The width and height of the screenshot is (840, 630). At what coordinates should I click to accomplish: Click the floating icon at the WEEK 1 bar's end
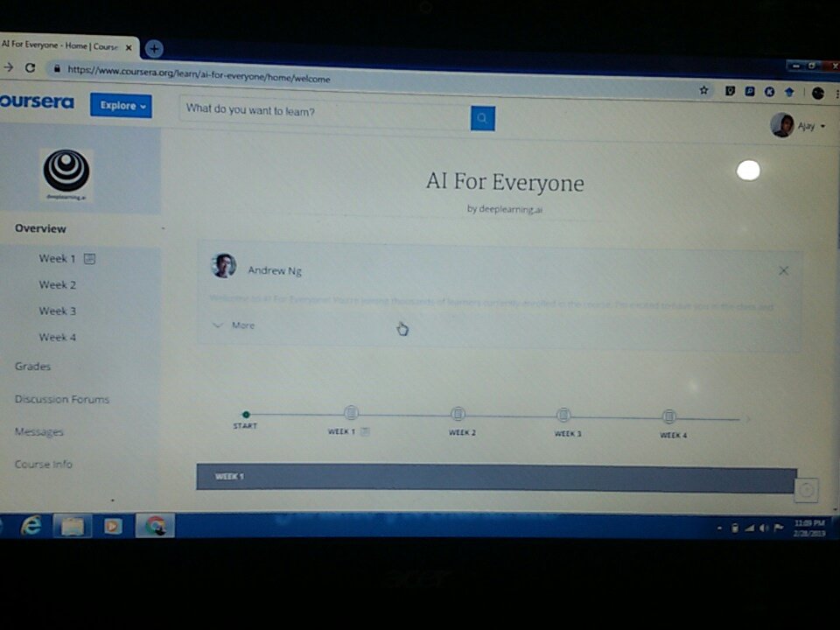(806, 490)
